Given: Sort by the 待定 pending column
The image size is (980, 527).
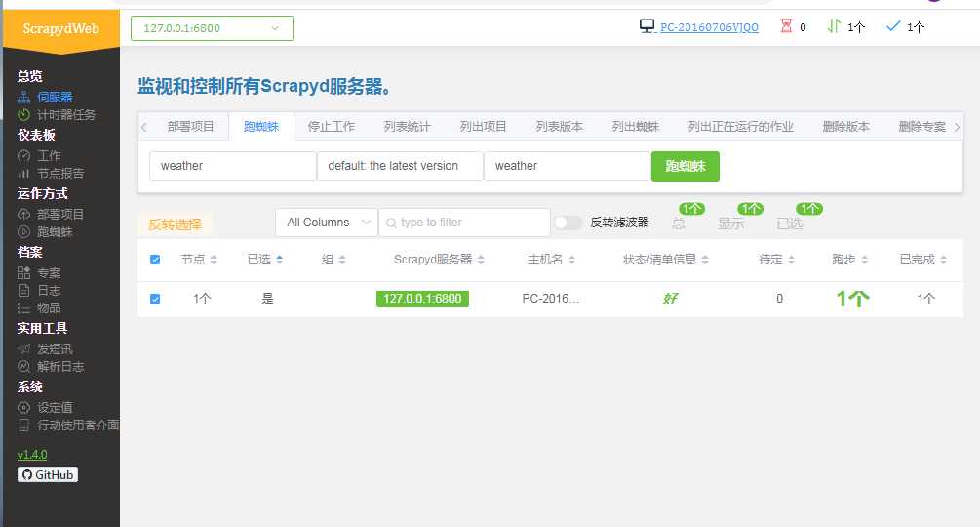Looking at the screenshot, I should 776,260.
